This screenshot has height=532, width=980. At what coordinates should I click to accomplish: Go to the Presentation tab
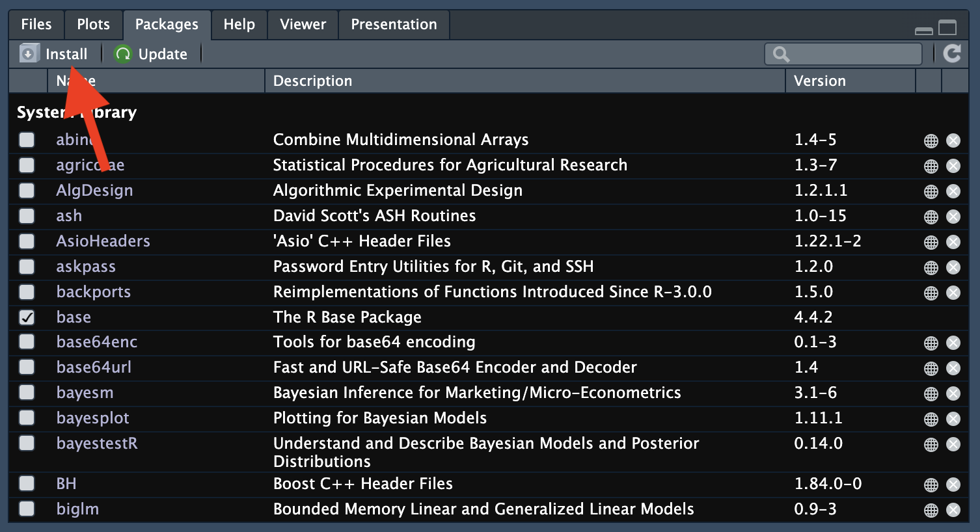pos(394,25)
